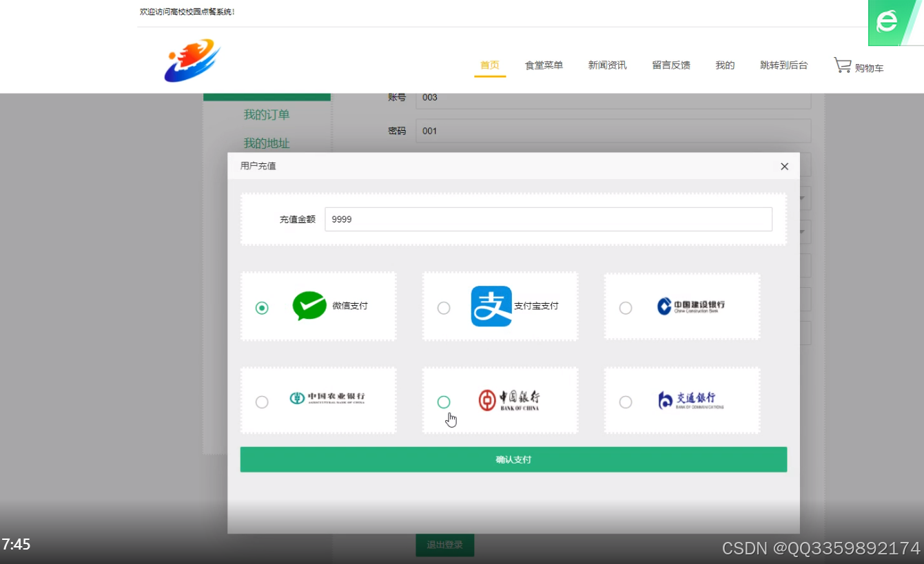Click the 充值金额 input field
Screen dimensions: 924x564
point(548,219)
